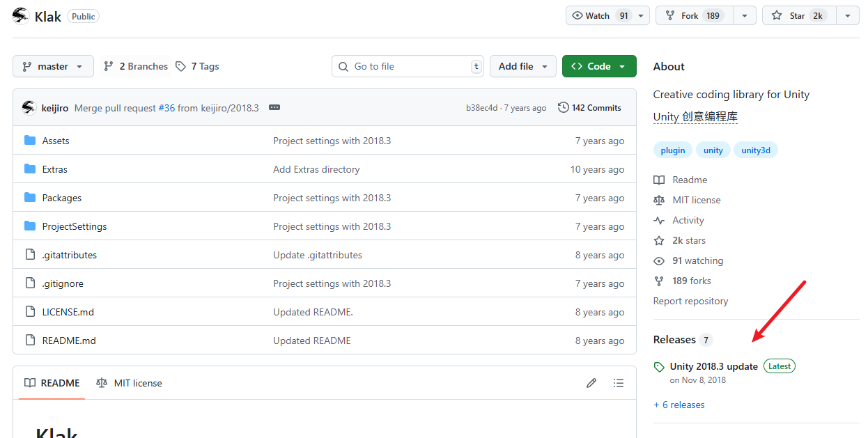Click the Go to file search field

click(408, 66)
